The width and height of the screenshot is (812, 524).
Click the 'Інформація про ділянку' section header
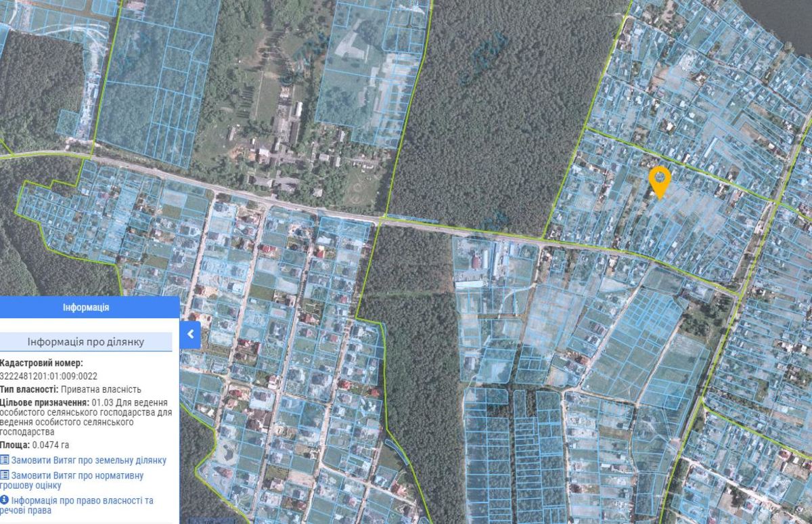(86, 341)
